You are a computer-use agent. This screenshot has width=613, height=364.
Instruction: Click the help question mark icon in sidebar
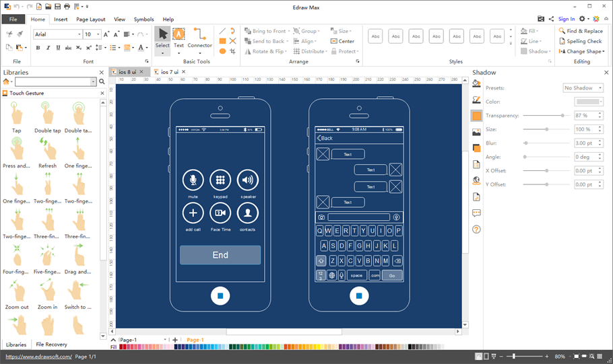[476, 229]
